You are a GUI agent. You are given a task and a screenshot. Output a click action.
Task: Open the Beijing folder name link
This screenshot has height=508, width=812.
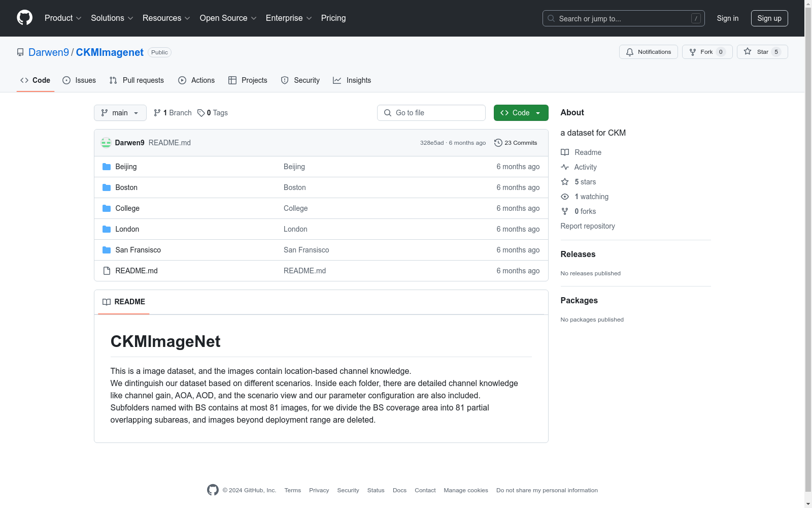(x=126, y=167)
